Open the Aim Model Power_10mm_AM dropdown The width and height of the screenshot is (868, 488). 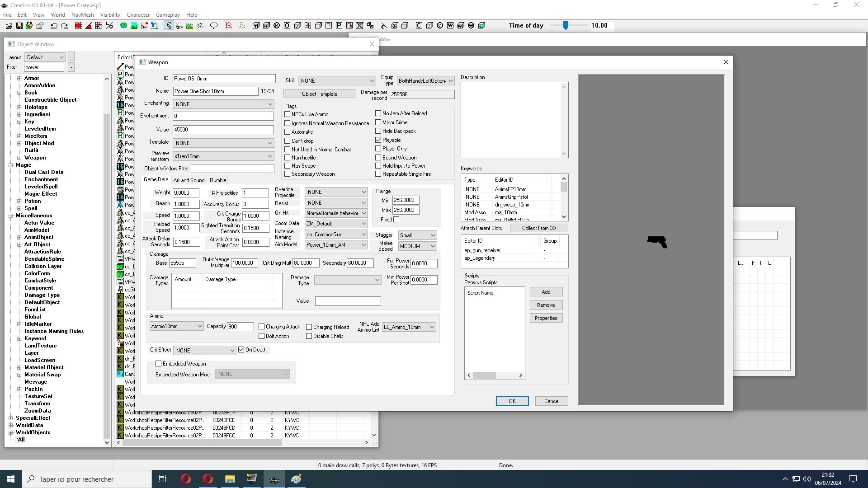tap(336, 245)
